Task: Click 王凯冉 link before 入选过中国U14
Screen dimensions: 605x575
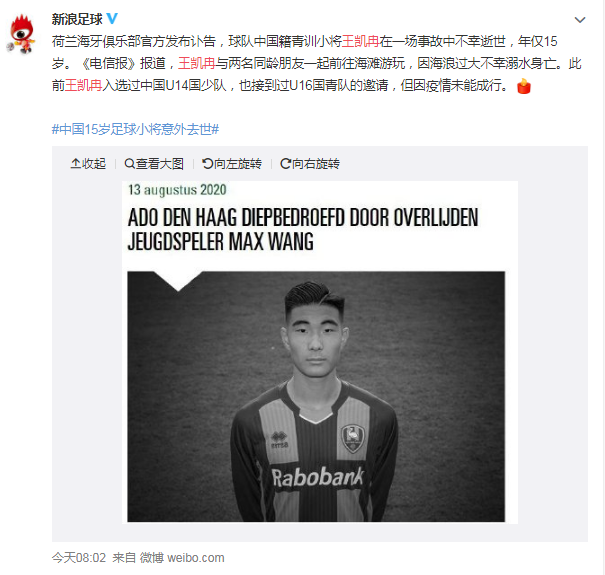Action: pyautogui.click(x=83, y=85)
